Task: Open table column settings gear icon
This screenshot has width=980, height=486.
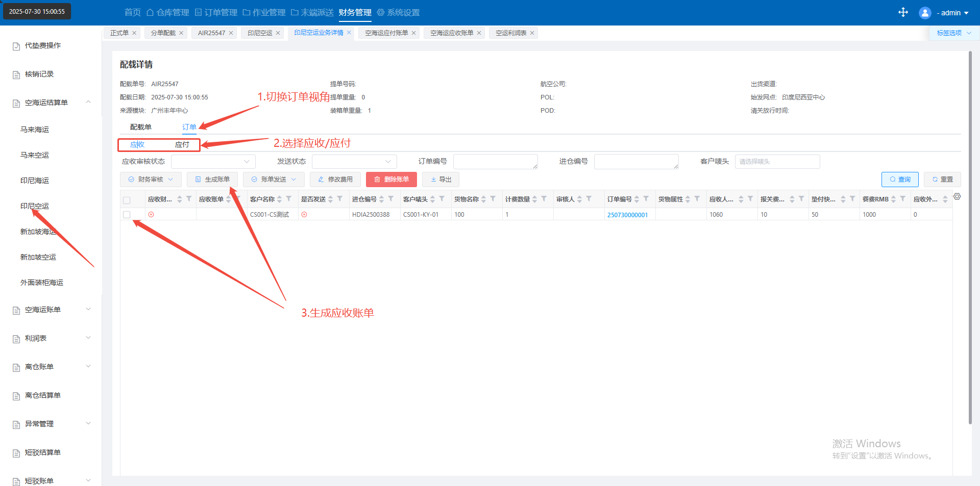Action: pos(957,196)
